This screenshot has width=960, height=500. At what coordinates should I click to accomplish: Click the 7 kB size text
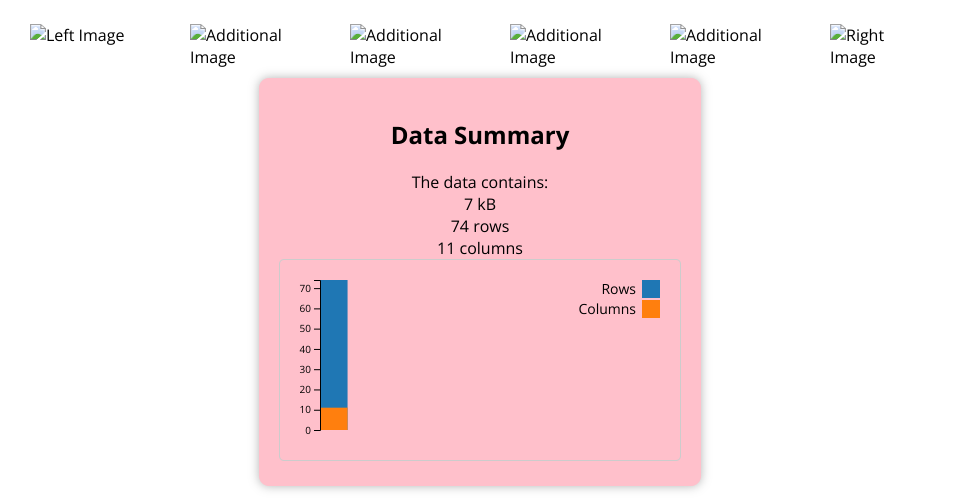point(480,205)
